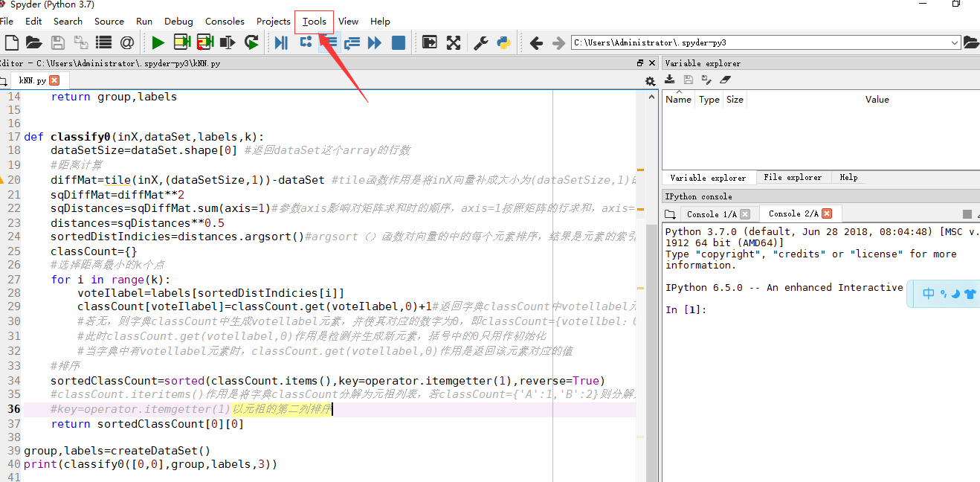
Task: Import data in Variable explorer
Action: [670, 80]
